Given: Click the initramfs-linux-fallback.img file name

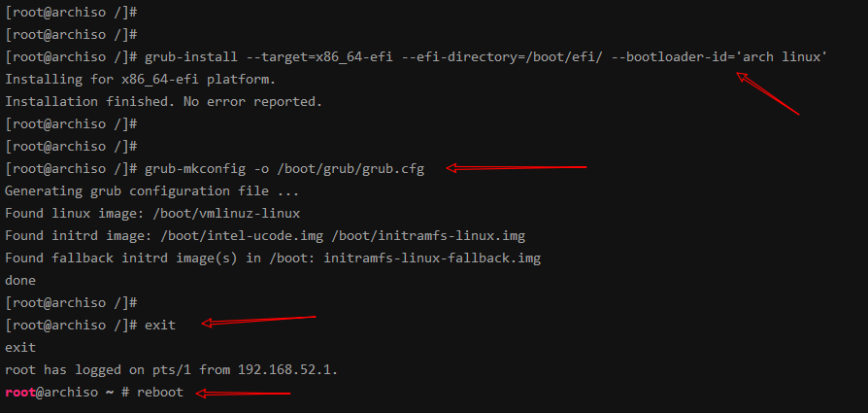Looking at the screenshot, I should 432,258.
